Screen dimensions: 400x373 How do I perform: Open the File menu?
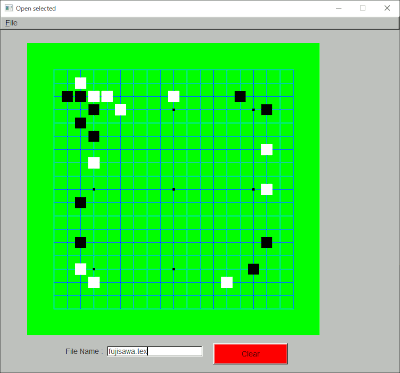(x=11, y=23)
